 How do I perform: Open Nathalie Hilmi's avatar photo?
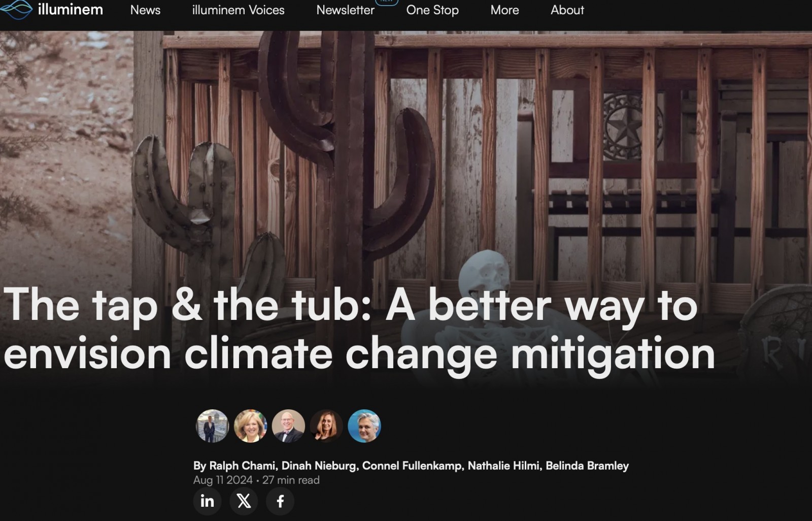pyautogui.click(x=326, y=426)
